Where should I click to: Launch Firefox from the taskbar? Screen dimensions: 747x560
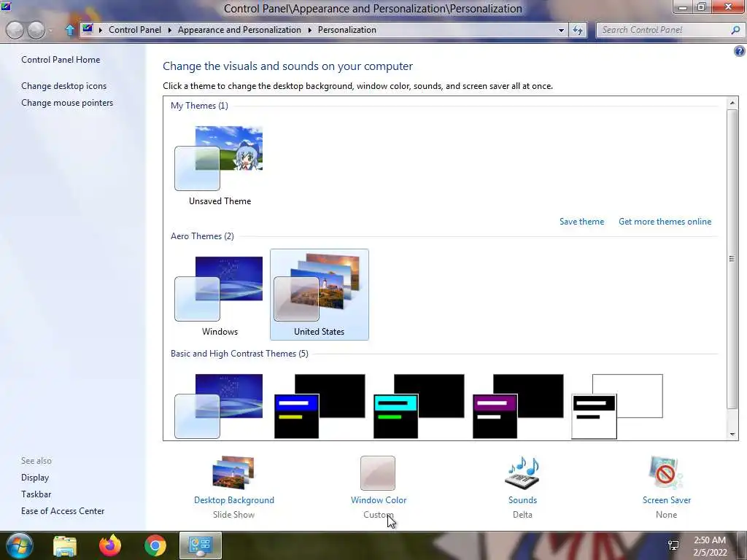[x=110, y=545]
